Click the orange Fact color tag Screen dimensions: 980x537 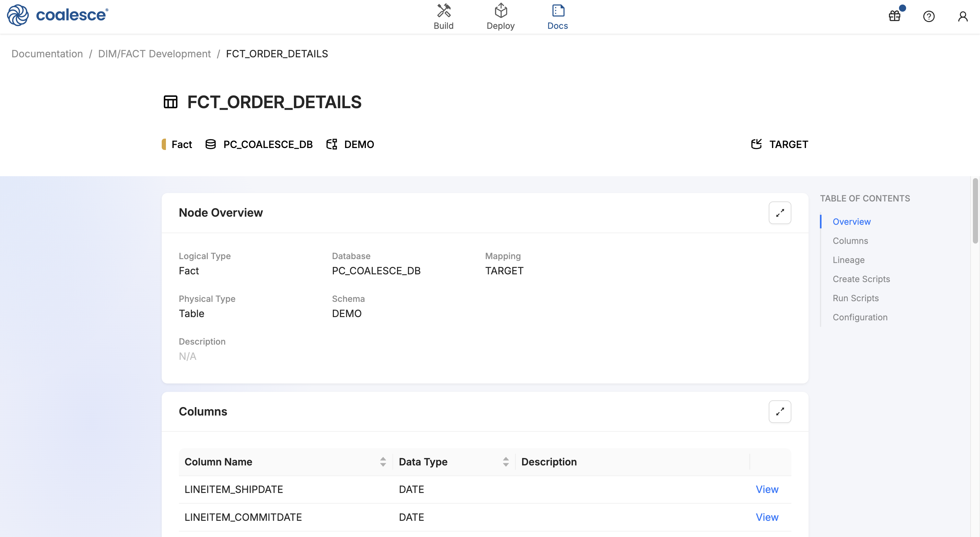click(x=164, y=144)
